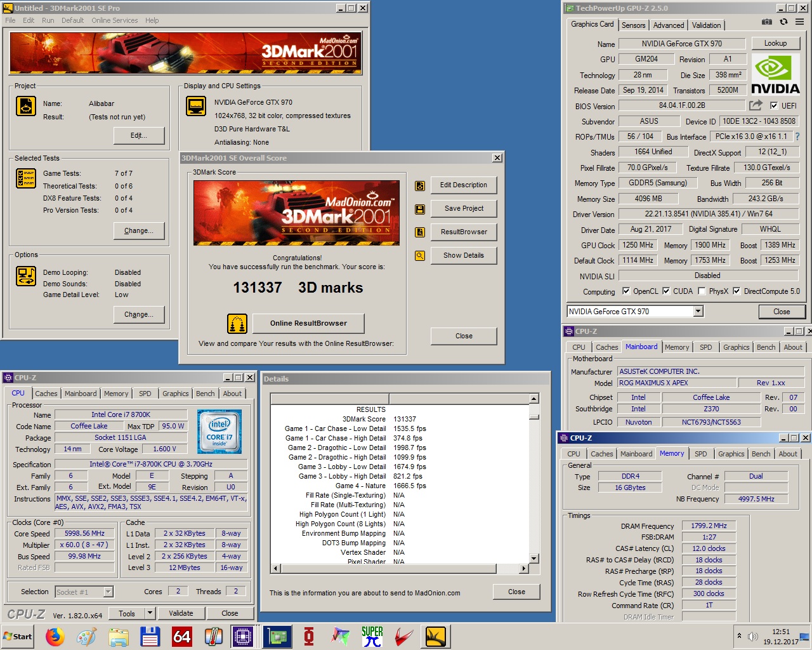Click the floppy icon beside Save Project
This screenshot has width=812, height=650.
pyautogui.click(x=420, y=209)
